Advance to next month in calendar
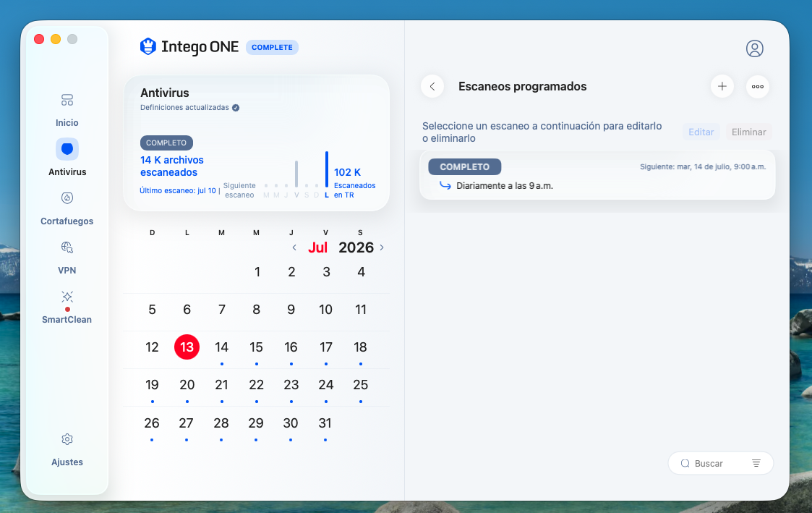Screen dimensions: 812x513 click(x=382, y=247)
